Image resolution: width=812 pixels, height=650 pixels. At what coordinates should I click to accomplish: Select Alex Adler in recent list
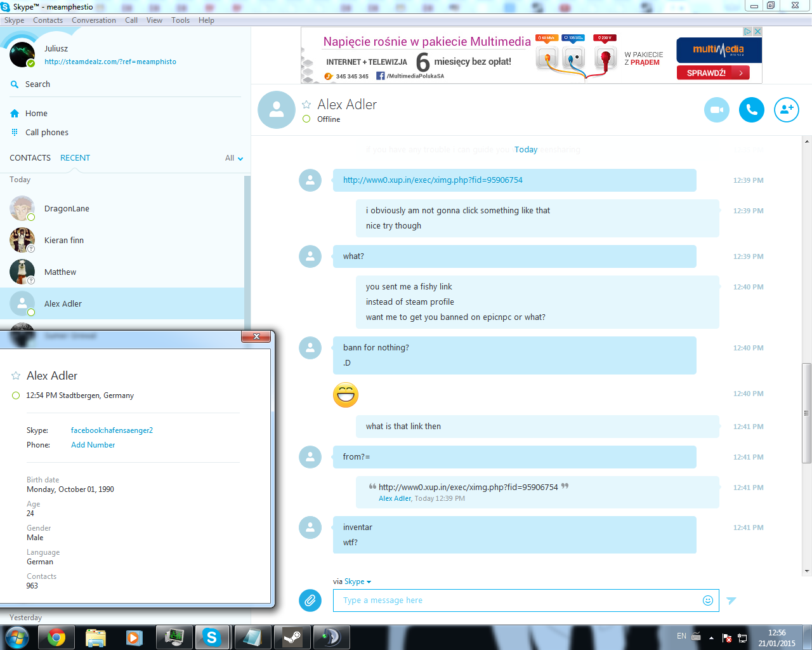click(x=122, y=303)
